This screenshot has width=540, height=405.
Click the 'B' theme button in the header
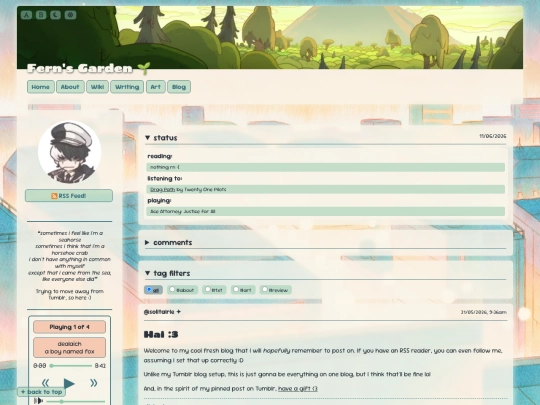coord(41,15)
